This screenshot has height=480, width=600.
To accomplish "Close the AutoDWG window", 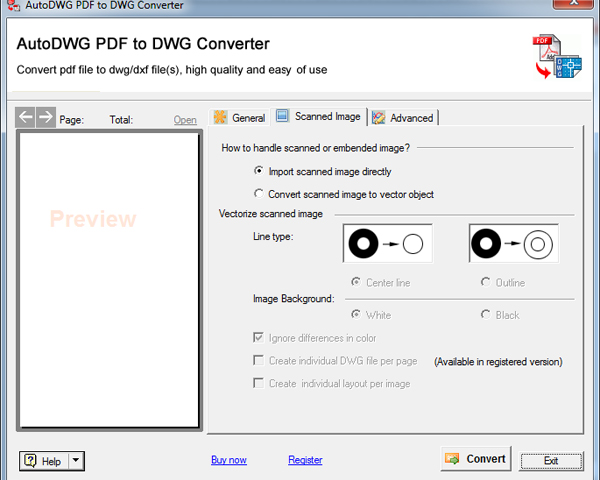I will (x=574, y=3).
